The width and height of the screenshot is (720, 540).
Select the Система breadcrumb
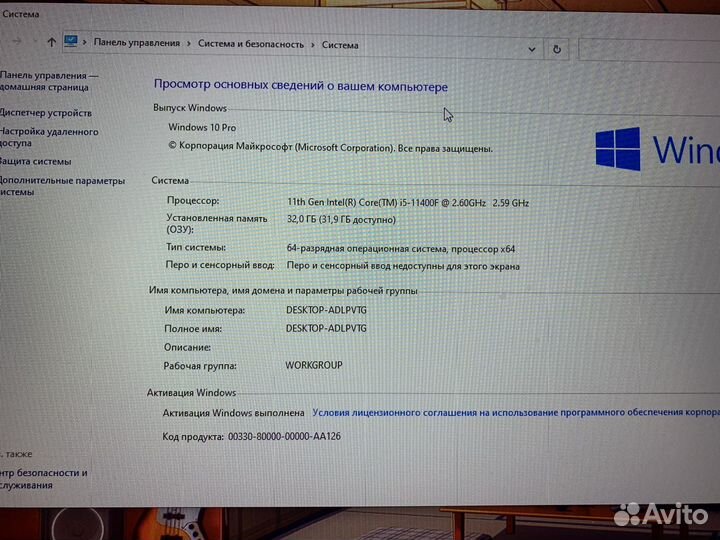[340, 45]
